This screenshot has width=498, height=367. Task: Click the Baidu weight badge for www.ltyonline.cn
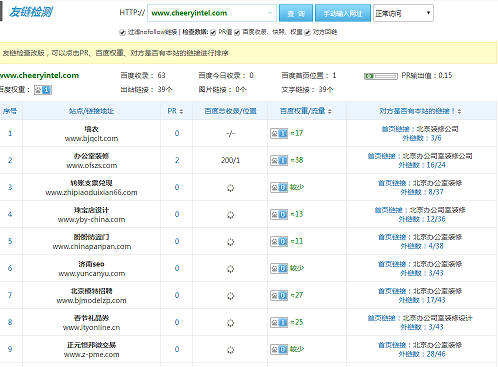tap(279, 322)
